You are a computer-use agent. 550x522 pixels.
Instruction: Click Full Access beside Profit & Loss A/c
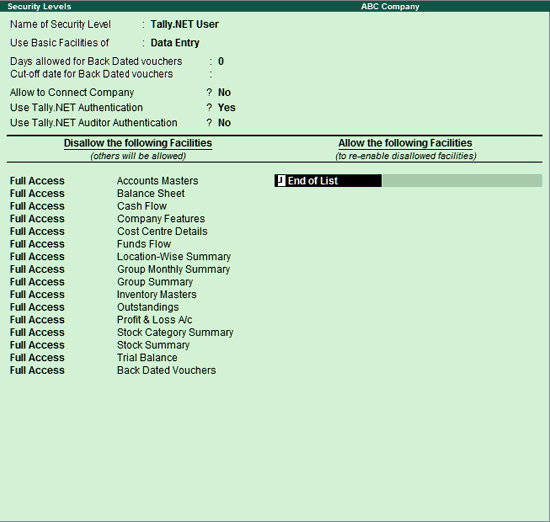tap(37, 320)
